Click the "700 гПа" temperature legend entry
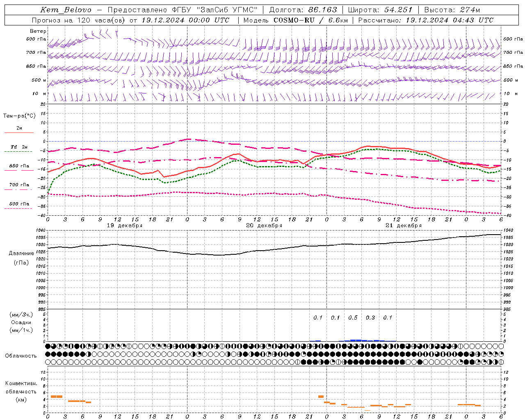 [19, 185]
